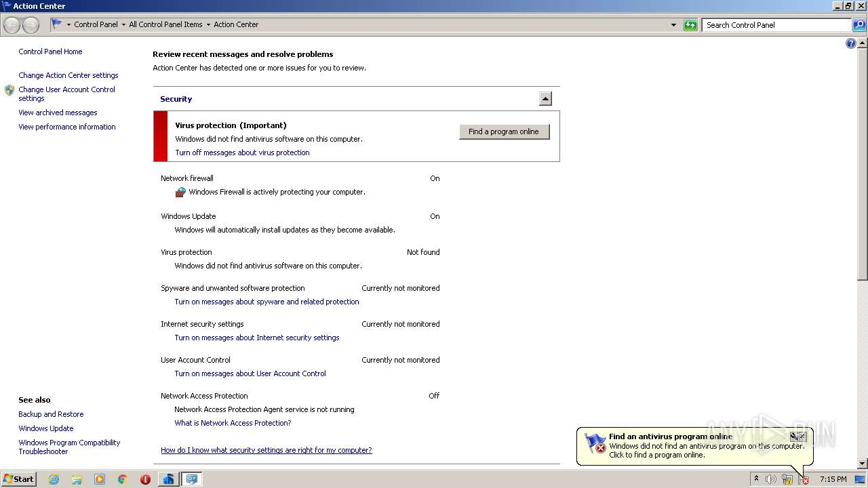Screen dimensions: 868x488
Task: Open Change Action Center settings
Action: [x=68, y=75]
